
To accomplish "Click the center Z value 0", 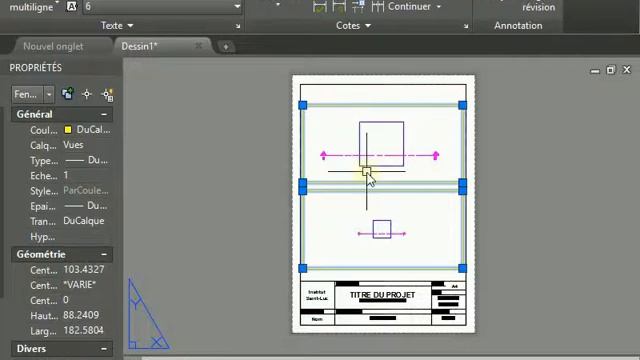I will [66, 300].
